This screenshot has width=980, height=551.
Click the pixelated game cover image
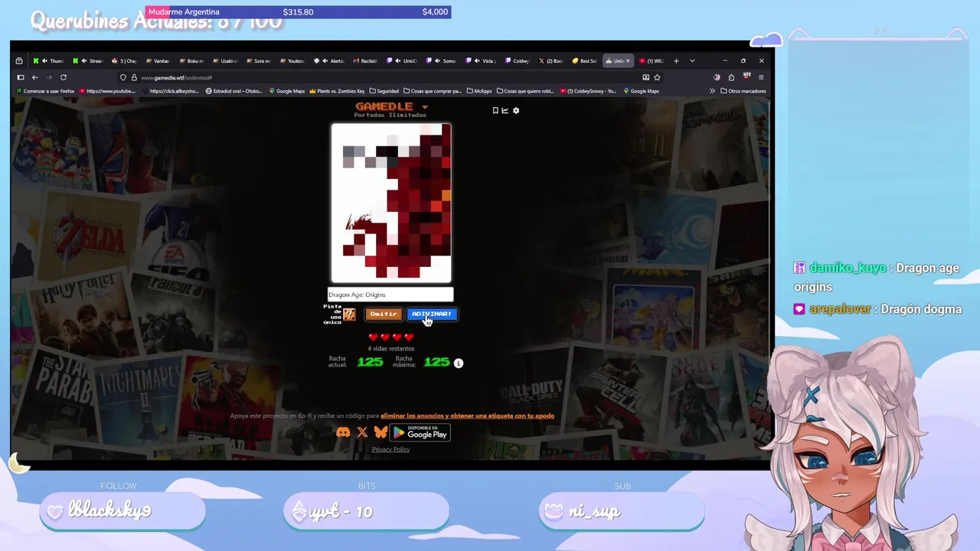pyautogui.click(x=391, y=204)
